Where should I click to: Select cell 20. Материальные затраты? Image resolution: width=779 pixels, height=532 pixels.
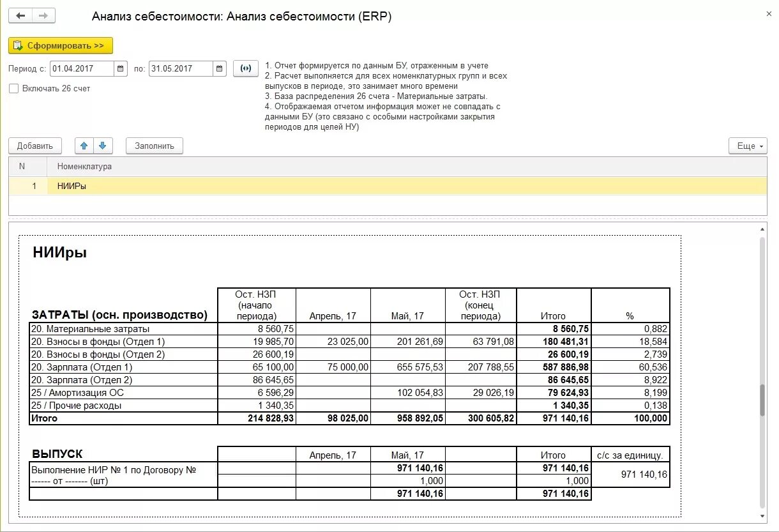point(123,329)
